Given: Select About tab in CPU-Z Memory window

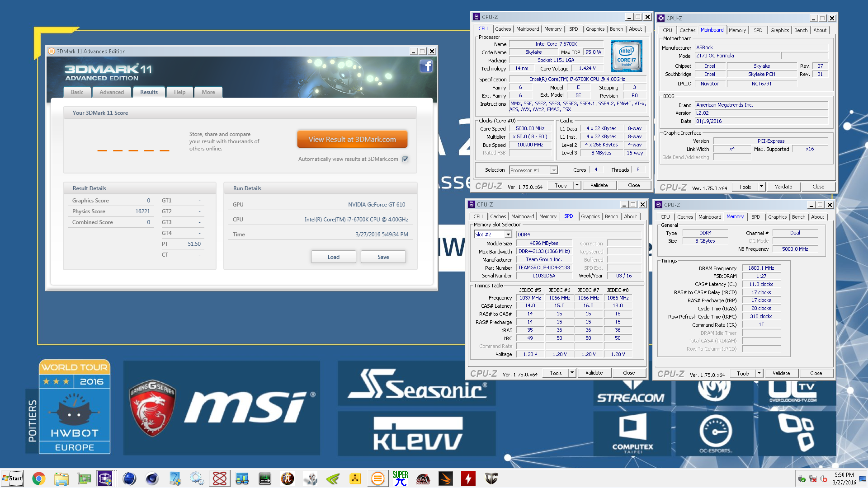Looking at the screenshot, I should pyautogui.click(x=817, y=217).
